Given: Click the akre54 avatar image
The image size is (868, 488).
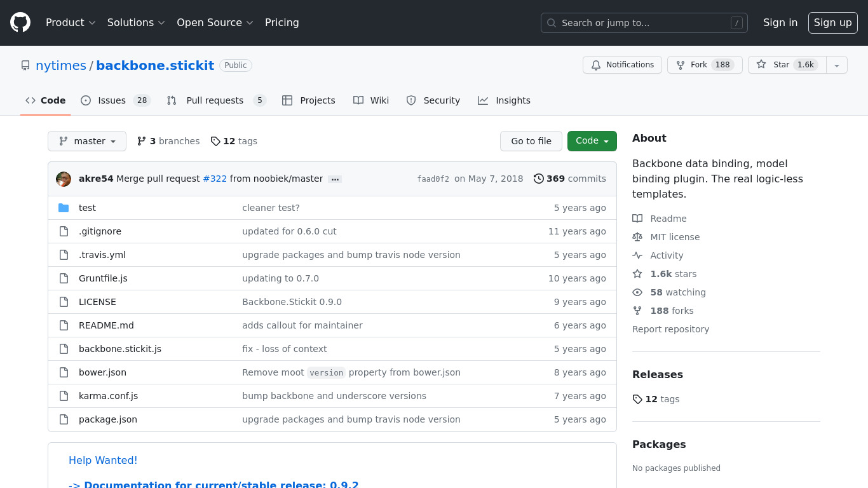Looking at the screenshot, I should pos(64,179).
